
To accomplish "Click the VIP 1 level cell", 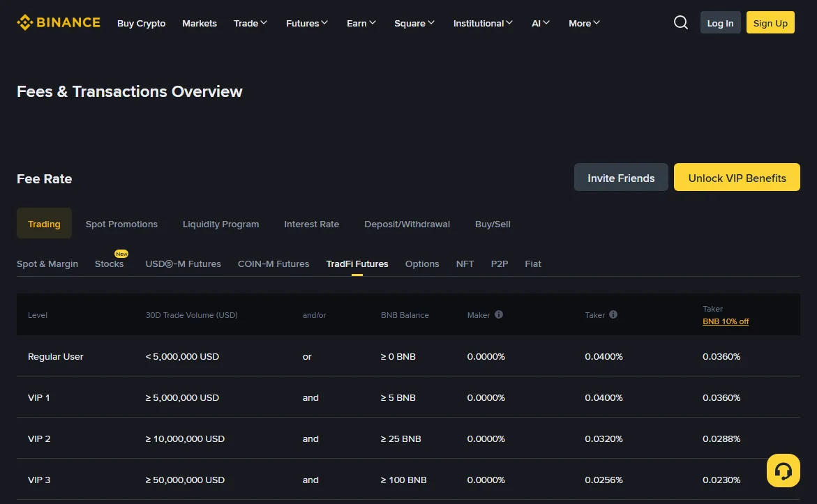I will [x=38, y=397].
